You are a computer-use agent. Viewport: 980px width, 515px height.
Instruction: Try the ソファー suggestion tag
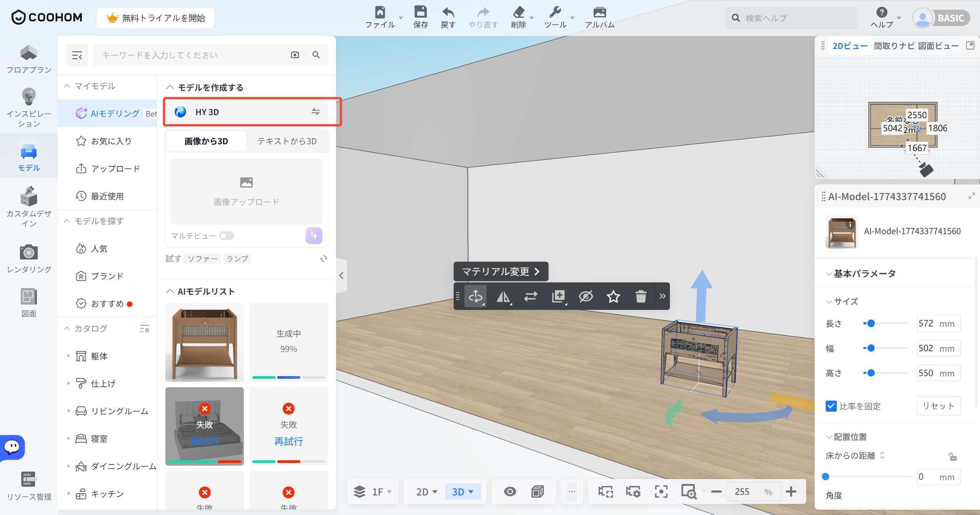[203, 259]
